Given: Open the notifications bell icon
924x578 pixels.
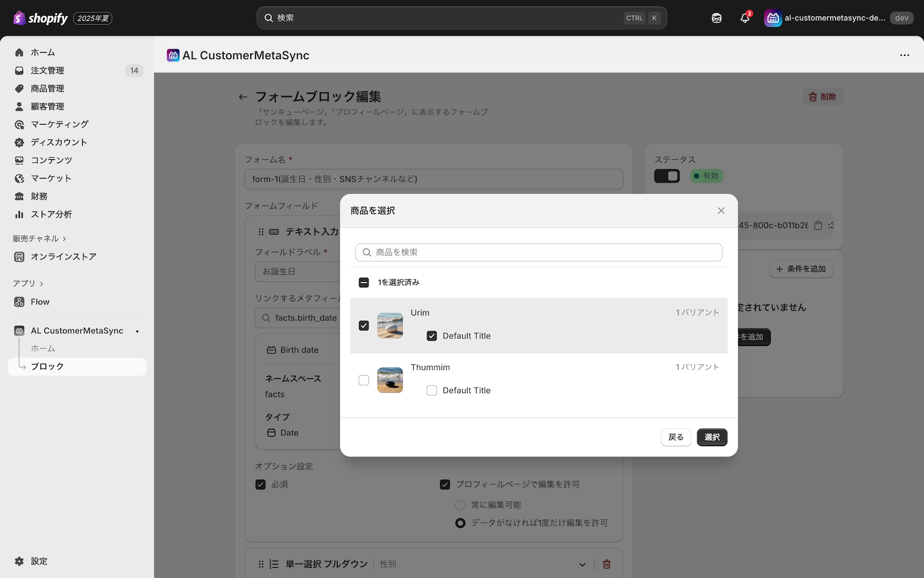Looking at the screenshot, I should (x=744, y=18).
